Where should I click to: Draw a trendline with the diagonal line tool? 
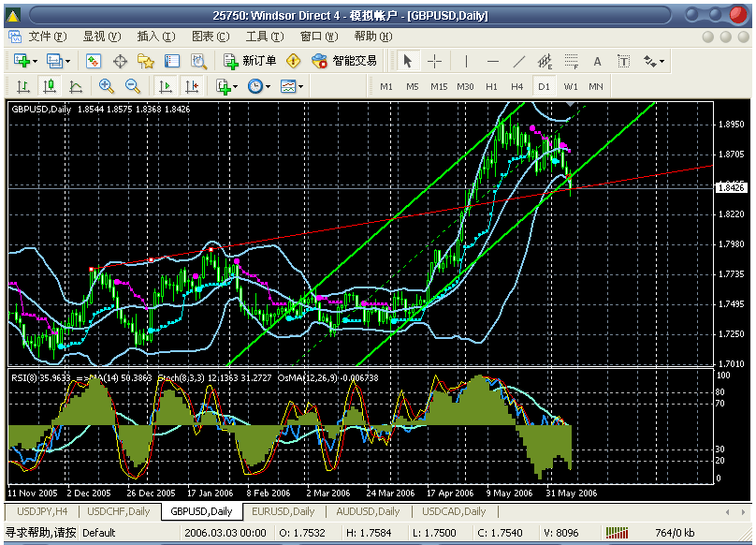519,61
